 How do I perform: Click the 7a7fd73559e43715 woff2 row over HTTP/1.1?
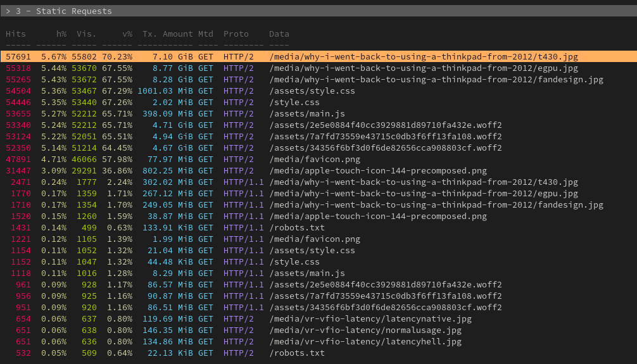(x=385, y=296)
